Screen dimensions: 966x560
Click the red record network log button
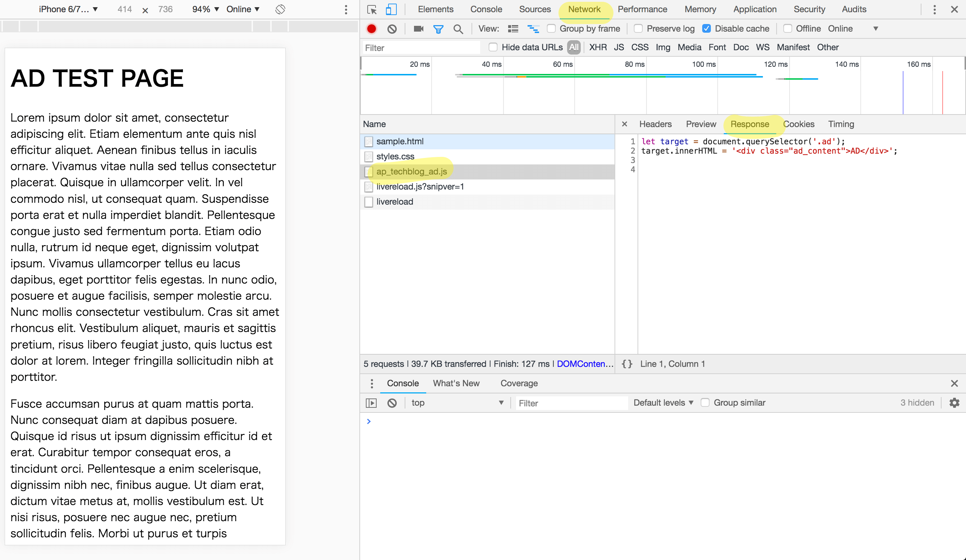(x=371, y=29)
